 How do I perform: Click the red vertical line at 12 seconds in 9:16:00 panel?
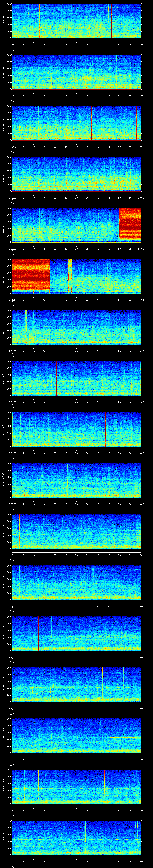coord(39,21)
